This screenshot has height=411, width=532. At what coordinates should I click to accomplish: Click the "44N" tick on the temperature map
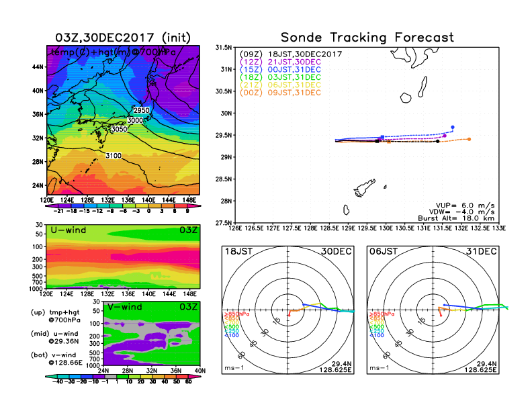[38, 67]
